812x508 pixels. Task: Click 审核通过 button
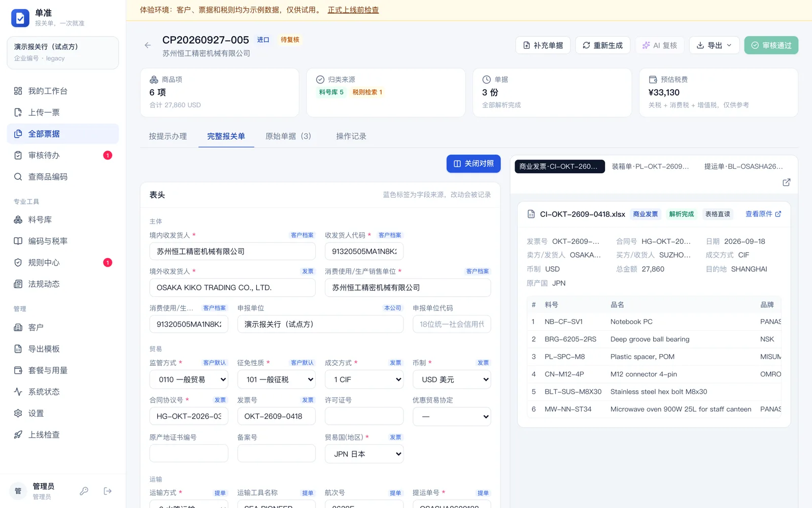tap(771, 45)
